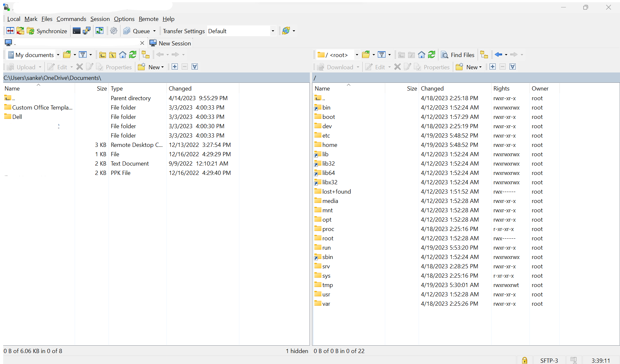The width and height of the screenshot is (620, 364).
Task: Select the etc folder in the remote panel
Action: (326, 135)
